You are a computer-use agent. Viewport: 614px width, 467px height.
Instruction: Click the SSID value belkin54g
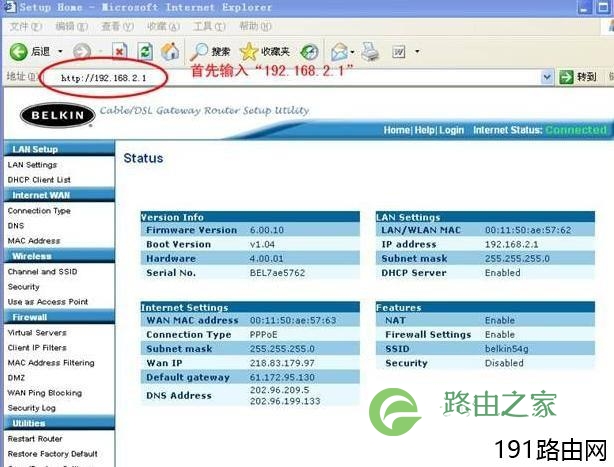tap(506, 349)
